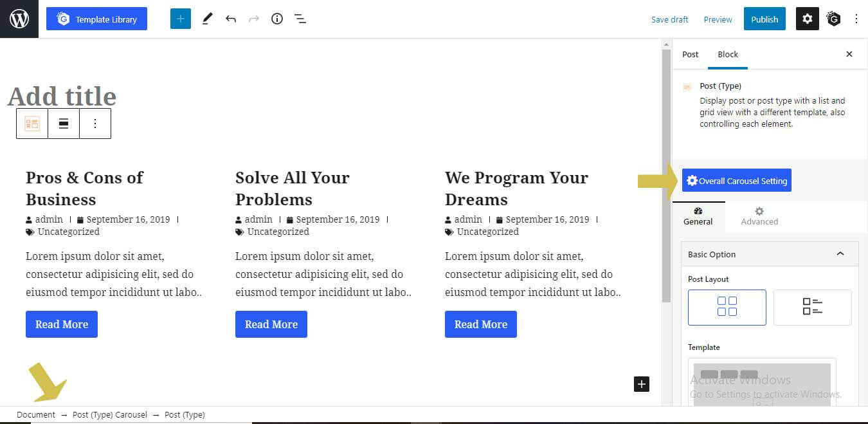Open the document details info icon

tap(277, 19)
